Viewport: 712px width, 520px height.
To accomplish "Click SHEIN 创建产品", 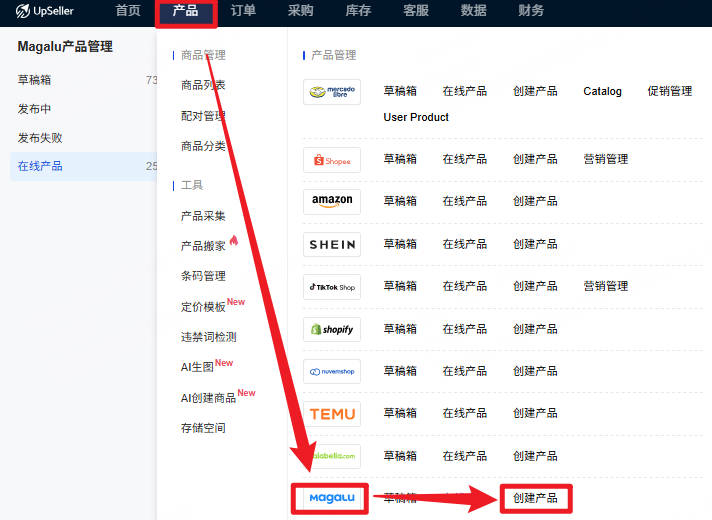I will coord(535,244).
